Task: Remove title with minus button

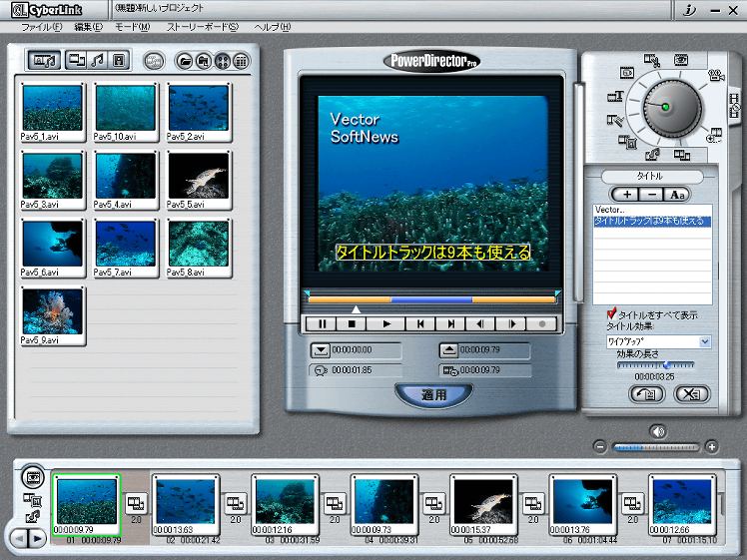Action: point(652,195)
